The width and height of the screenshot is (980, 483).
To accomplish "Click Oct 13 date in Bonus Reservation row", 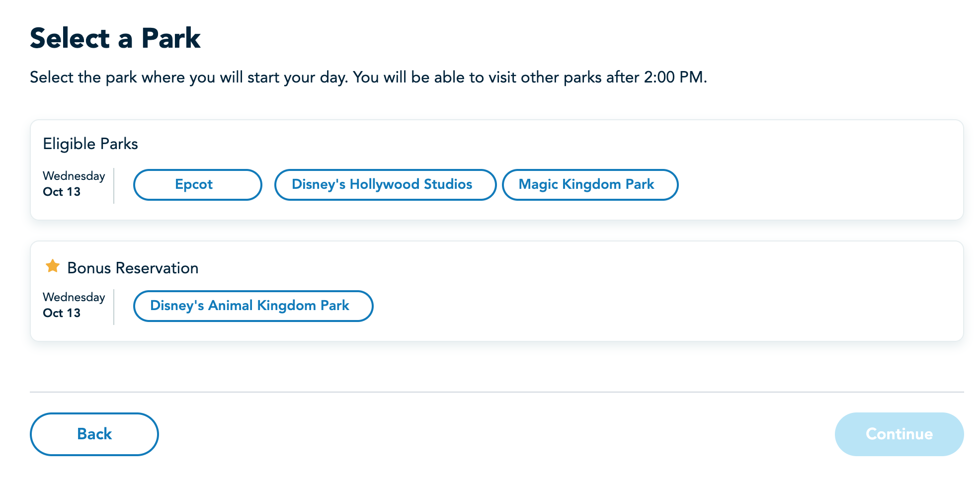I will point(62,313).
